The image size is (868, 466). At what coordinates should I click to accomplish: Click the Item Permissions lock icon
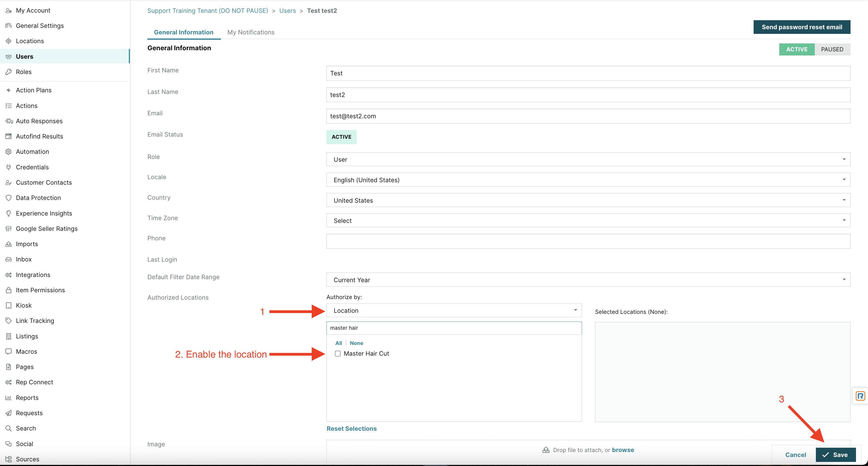pos(9,290)
